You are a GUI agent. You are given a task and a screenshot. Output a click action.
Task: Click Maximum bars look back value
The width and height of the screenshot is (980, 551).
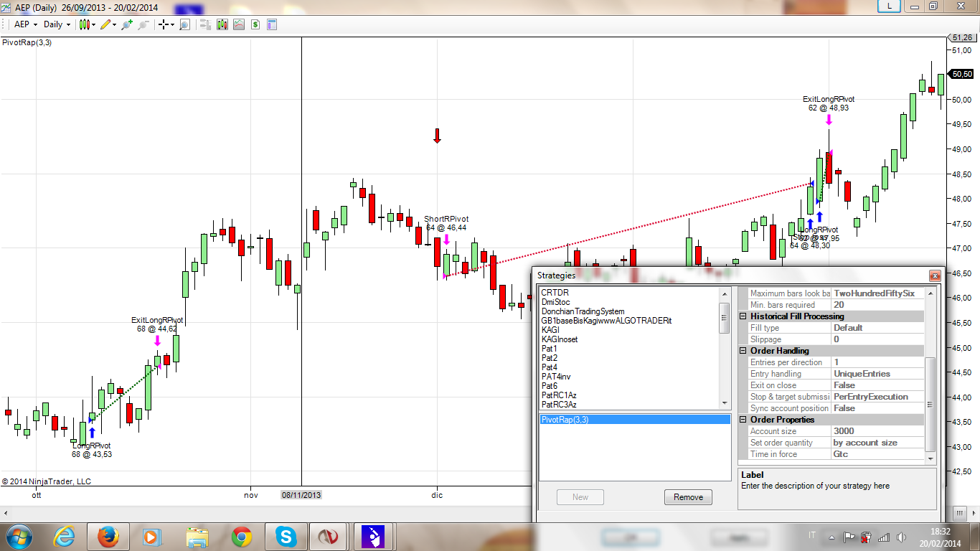point(877,293)
